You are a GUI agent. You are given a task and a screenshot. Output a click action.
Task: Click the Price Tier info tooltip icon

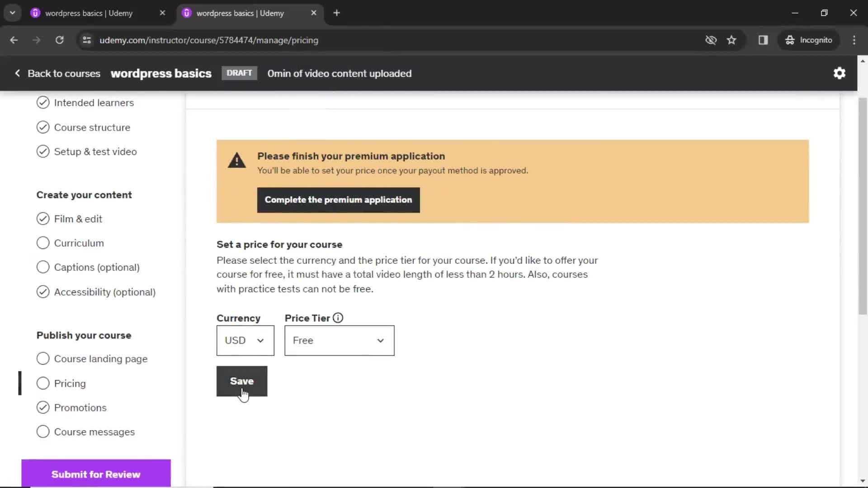coord(337,317)
